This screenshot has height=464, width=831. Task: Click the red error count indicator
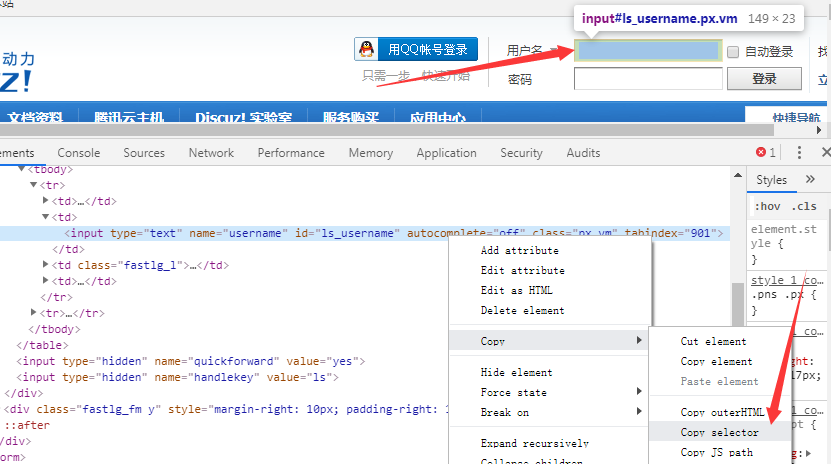coord(766,153)
